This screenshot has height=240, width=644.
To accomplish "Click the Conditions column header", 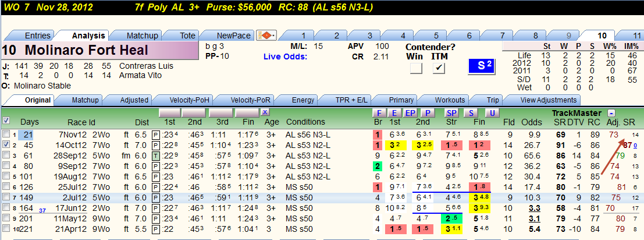I will pyautogui.click(x=305, y=122).
